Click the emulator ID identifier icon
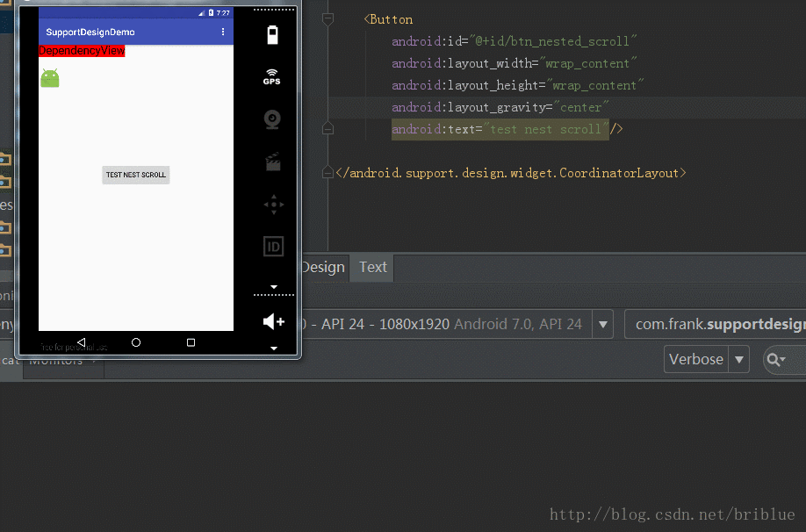The height and width of the screenshot is (532, 806). coord(273,247)
